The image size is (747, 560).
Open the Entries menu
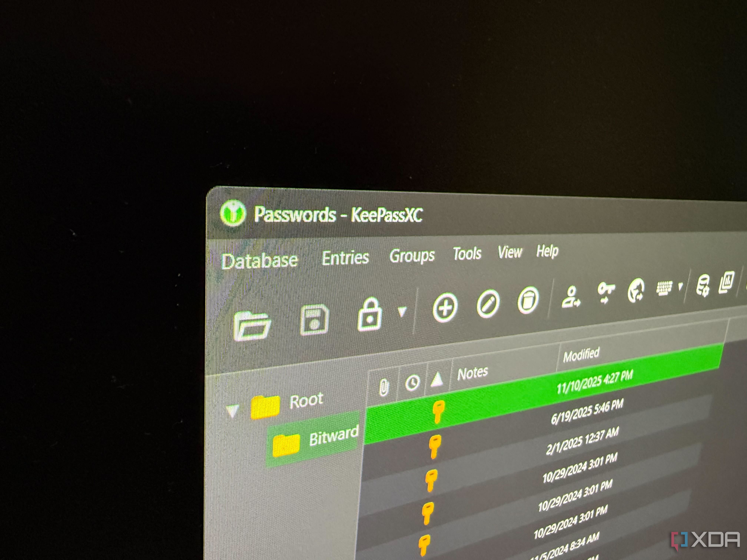point(345,258)
